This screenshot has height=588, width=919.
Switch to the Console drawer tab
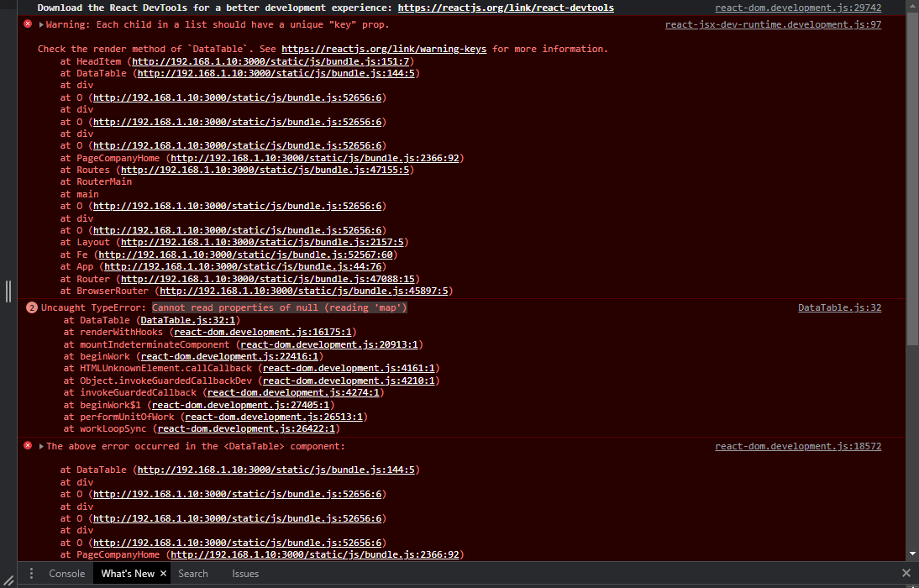pos(67,574)
